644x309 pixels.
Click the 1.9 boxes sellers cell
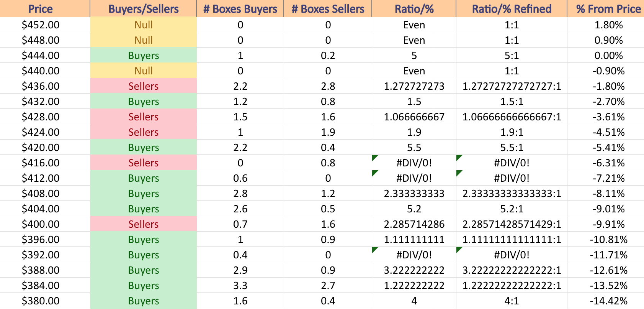pyautogui.click(x=328, y=132)
